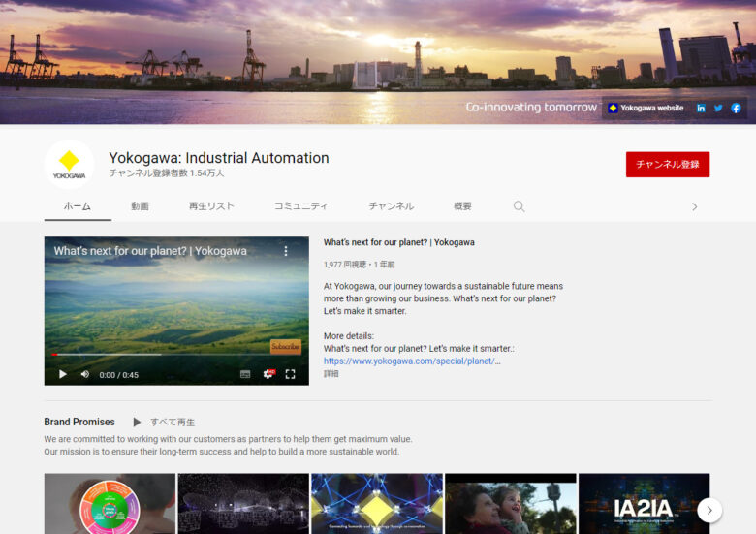Viewport: 756px width, 534px height.
Task: Switch to the 動画 tab
Action: coord(140,206)
